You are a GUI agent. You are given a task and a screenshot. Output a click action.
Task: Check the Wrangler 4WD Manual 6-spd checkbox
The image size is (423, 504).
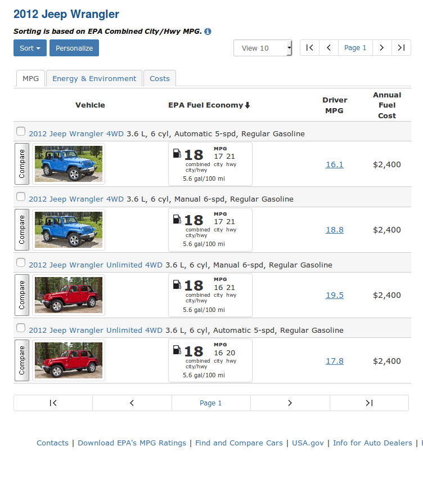coord(21,197)
